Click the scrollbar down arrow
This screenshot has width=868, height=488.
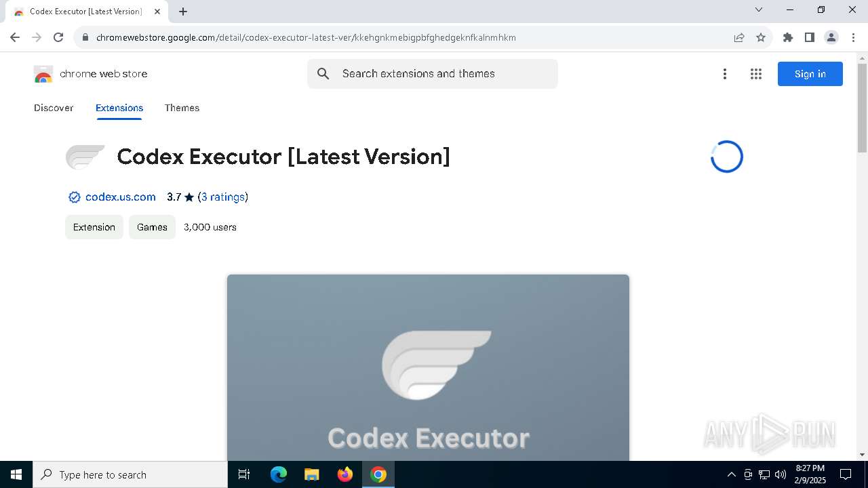coord(862,454)
